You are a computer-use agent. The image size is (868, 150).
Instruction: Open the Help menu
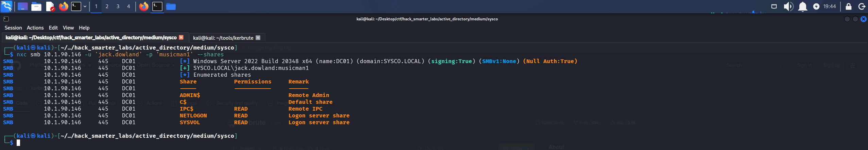[x=84, y=28]
